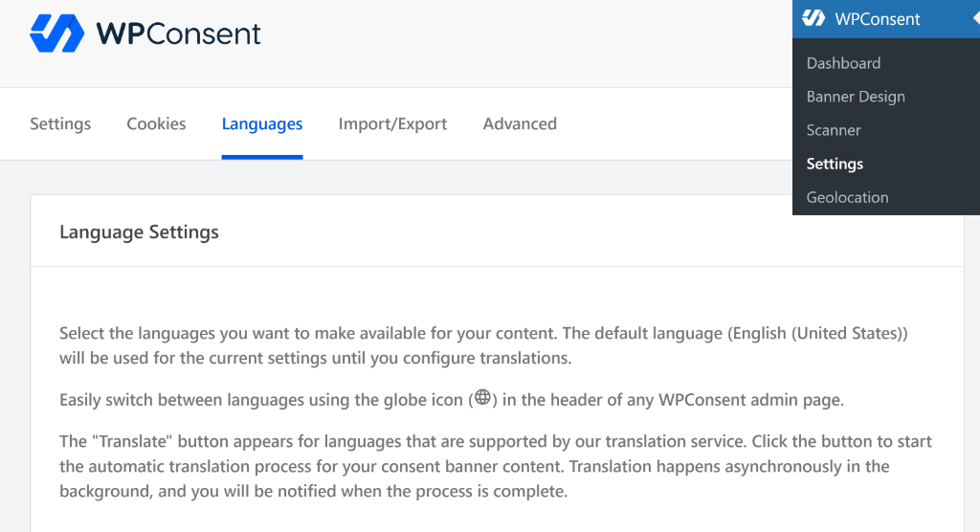This screenshot has width=980, height=532.
Task: Open the WPConsent top-level sidebar menu label
Action: (x=877, y=19)
